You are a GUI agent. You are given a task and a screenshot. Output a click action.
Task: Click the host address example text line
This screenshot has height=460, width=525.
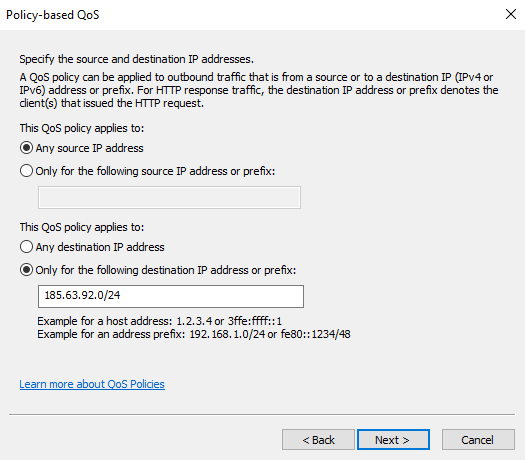159,321
